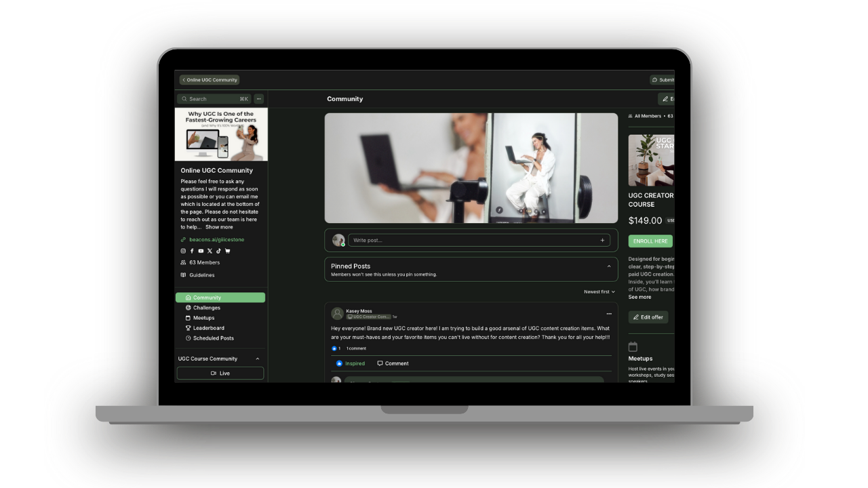Collapse the Pinned Posts section
Viewport: 868px width, 488px height.
click(609, 266)
